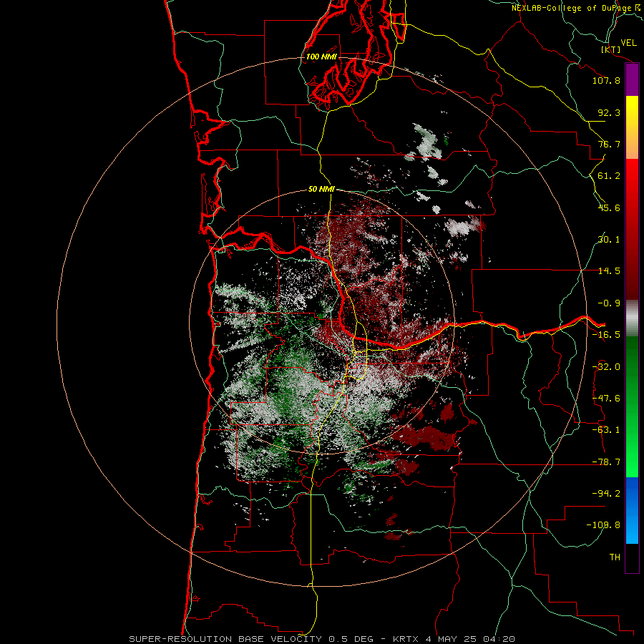Click the -16.5 velocity scale value
Screen dimensions: 644x644
click(606, 335)
